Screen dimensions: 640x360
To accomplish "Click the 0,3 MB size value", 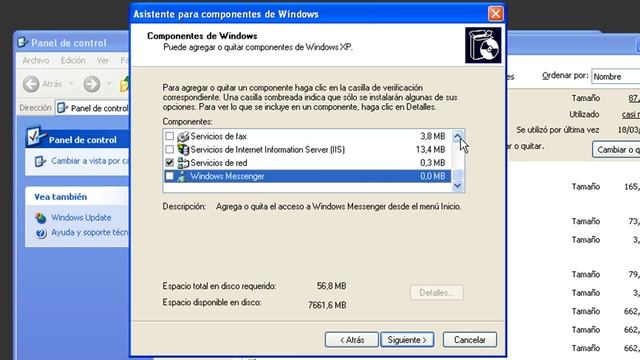I will pos(433,163).
